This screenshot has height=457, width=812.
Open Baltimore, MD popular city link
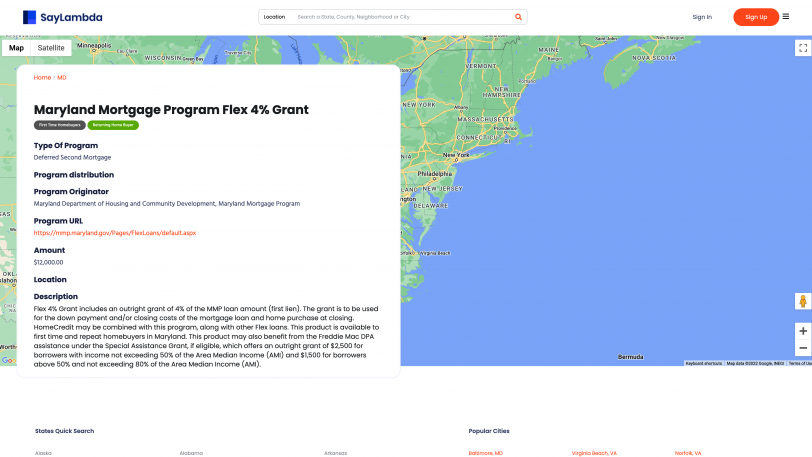coord(486,453)
